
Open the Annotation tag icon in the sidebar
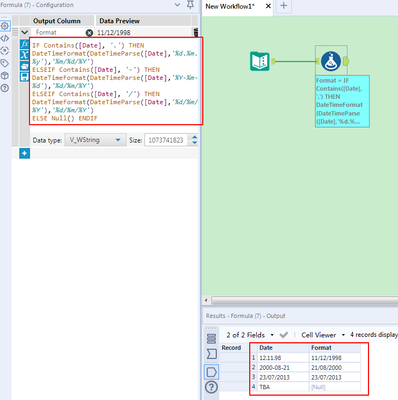coord(5,63)
